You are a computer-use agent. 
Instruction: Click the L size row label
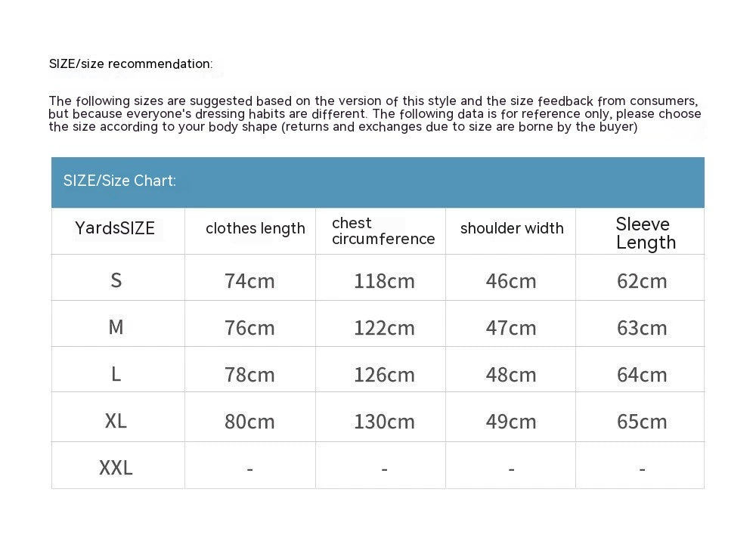pyautogui.click(x=116, y=374)
